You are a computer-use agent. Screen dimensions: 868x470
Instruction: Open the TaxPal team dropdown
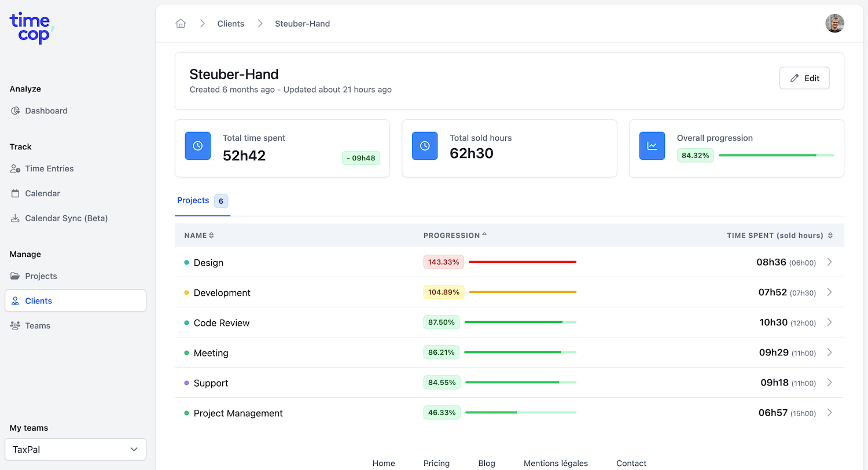tap(75, 449)
